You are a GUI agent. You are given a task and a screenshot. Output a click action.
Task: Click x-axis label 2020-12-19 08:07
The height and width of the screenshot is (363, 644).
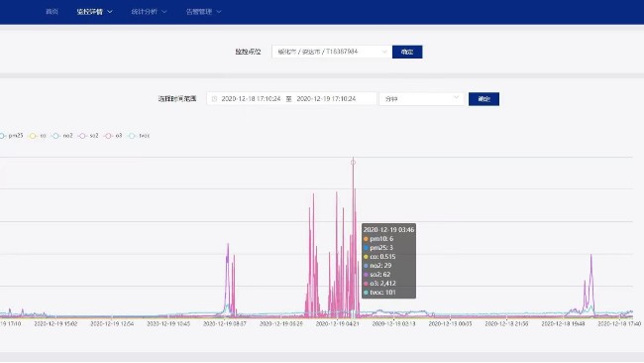[x=225, y=324]
